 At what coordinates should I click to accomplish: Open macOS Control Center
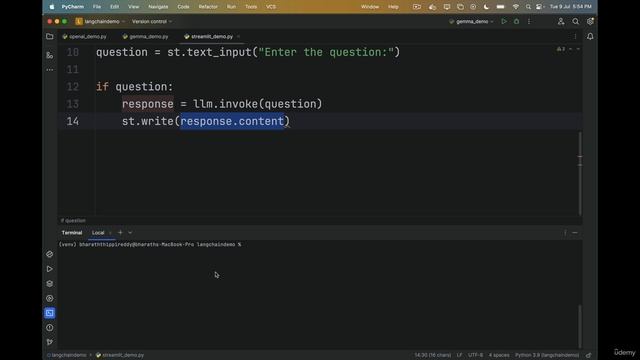[x=539, y=7]
